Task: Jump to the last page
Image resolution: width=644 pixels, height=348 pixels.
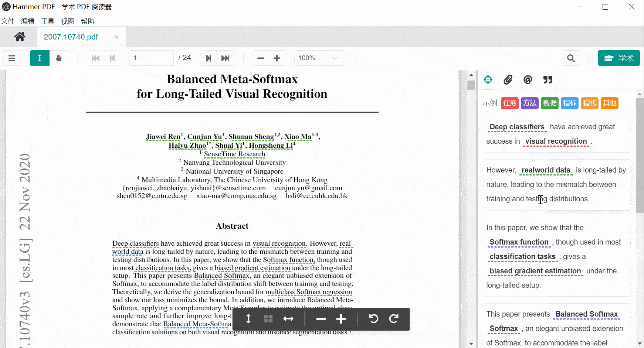Action: [x=225, y=58]
